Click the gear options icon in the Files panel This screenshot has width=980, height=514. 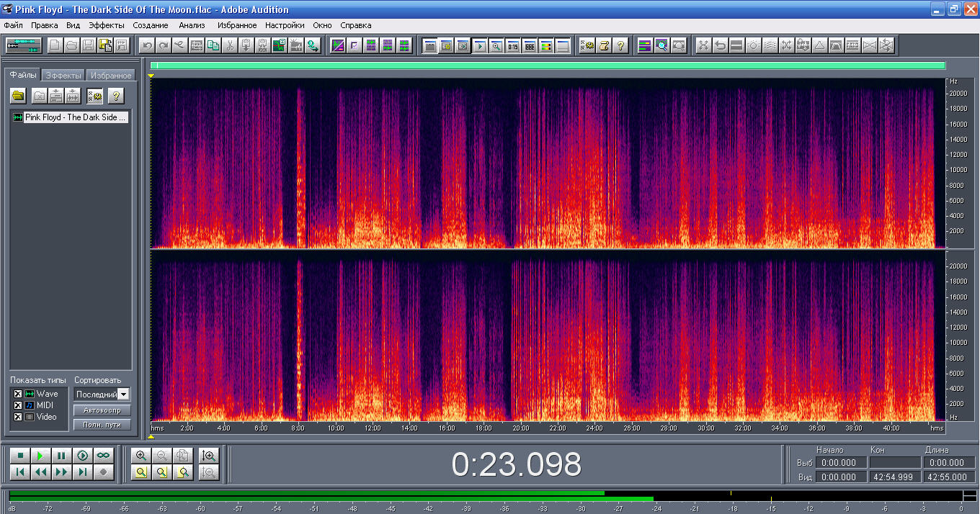click(x=94, y=96)
